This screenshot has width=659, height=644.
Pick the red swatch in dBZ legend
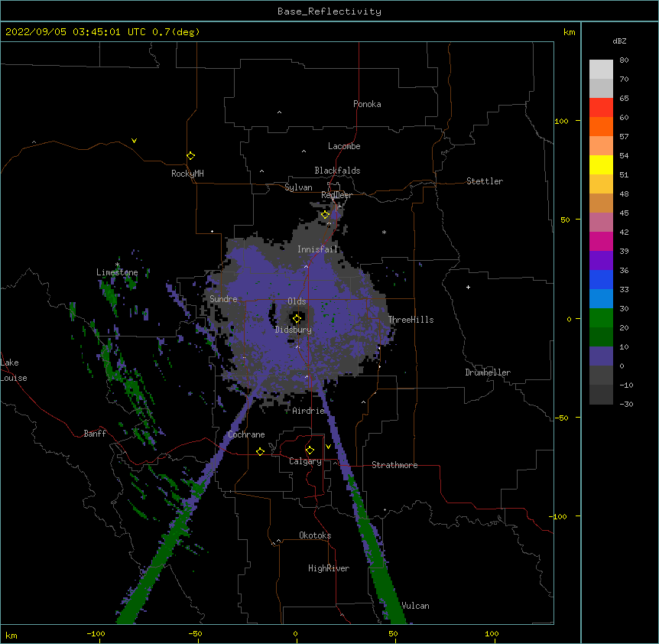[x=601, y=107]
